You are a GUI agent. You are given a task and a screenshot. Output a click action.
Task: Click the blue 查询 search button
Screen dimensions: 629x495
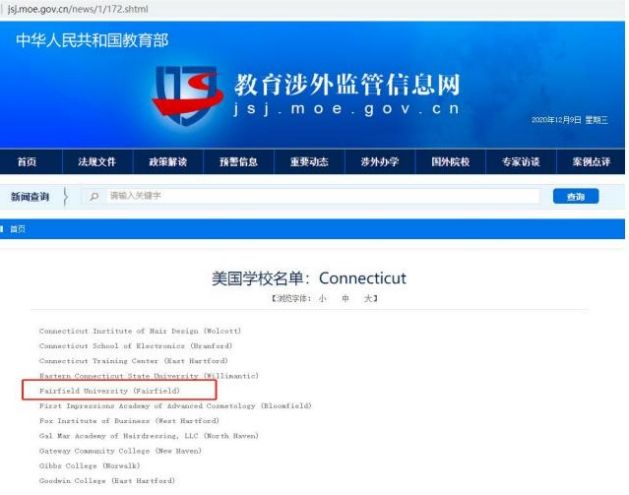pyautogui.click(x=576, y=196)
